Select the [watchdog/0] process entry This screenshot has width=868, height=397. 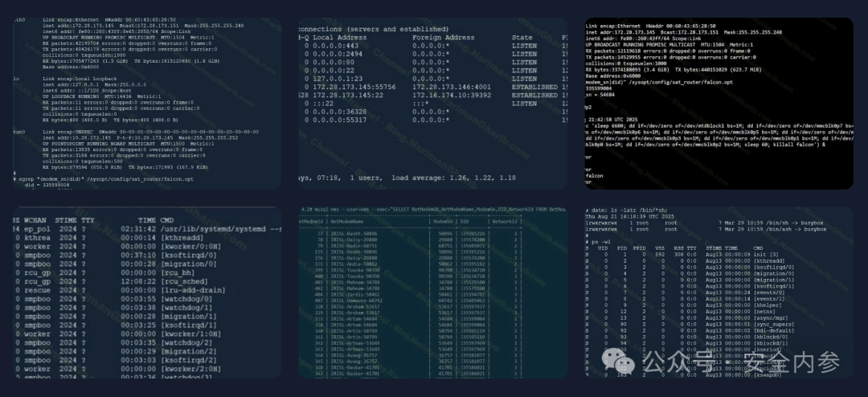[186, 299]
